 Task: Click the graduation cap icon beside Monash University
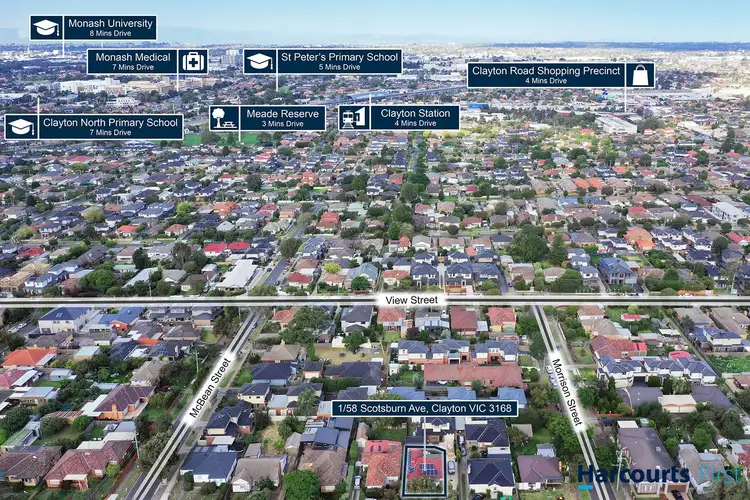pyautogui.click(x=46, y=28)
